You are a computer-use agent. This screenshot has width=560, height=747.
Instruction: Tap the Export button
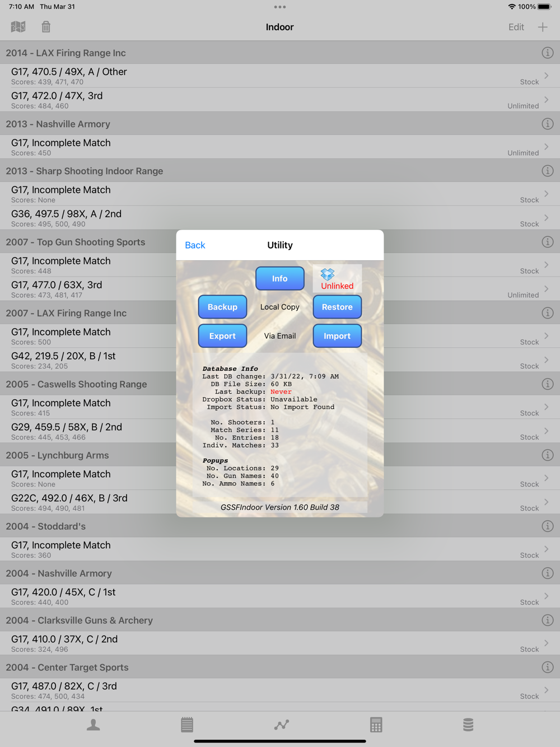click(x=222, y=336)
